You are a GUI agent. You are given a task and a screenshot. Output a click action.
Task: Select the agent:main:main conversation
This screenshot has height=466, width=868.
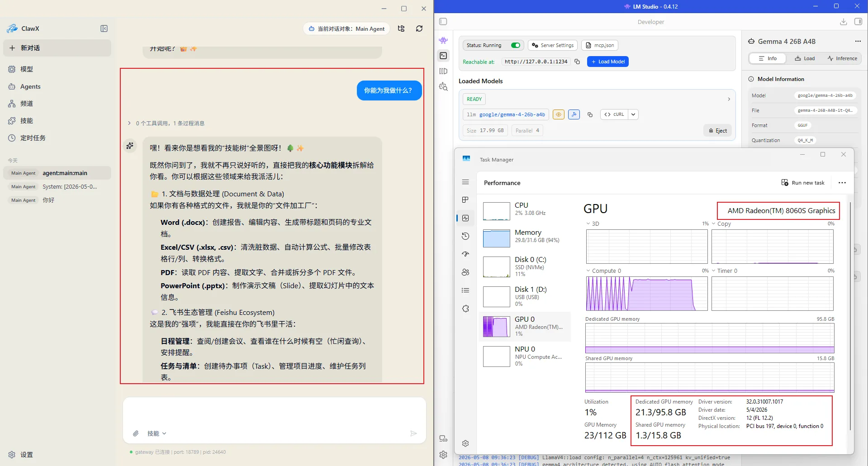tap(57, 173)
